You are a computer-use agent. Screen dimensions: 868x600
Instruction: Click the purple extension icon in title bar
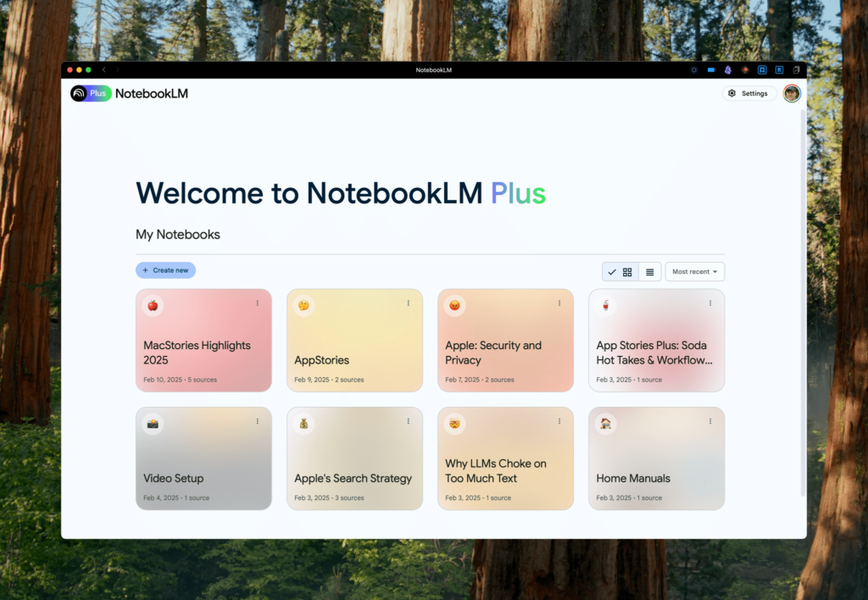click(727, 69)
